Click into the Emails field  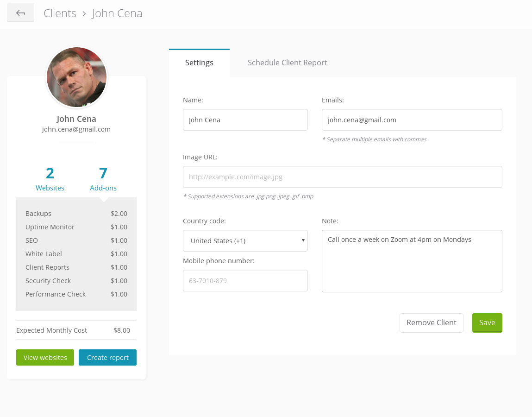coord(412,120)
